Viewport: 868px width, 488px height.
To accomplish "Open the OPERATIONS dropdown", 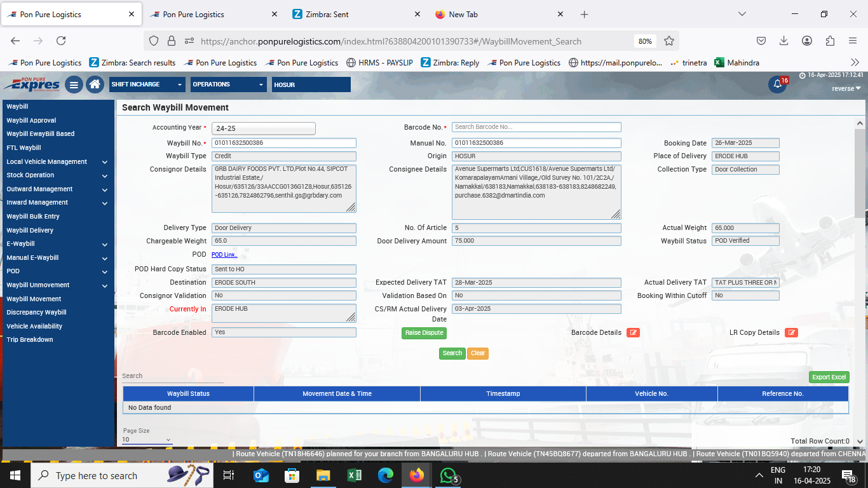I will coord(228,85).
